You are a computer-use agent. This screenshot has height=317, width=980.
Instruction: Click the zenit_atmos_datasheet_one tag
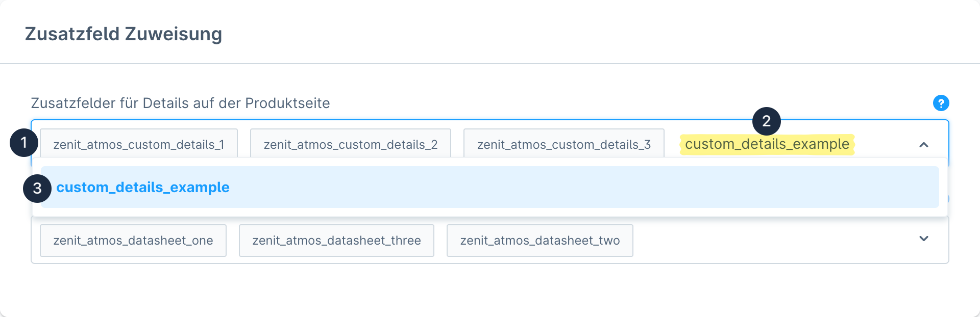click(x=133, y=241)
